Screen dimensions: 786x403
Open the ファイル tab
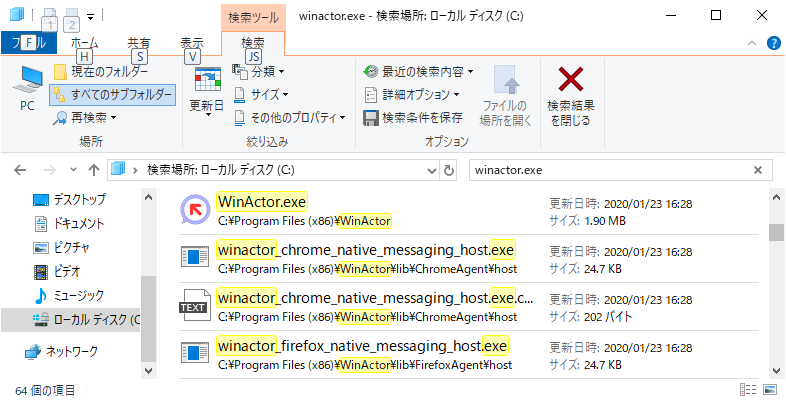point(29,43)
